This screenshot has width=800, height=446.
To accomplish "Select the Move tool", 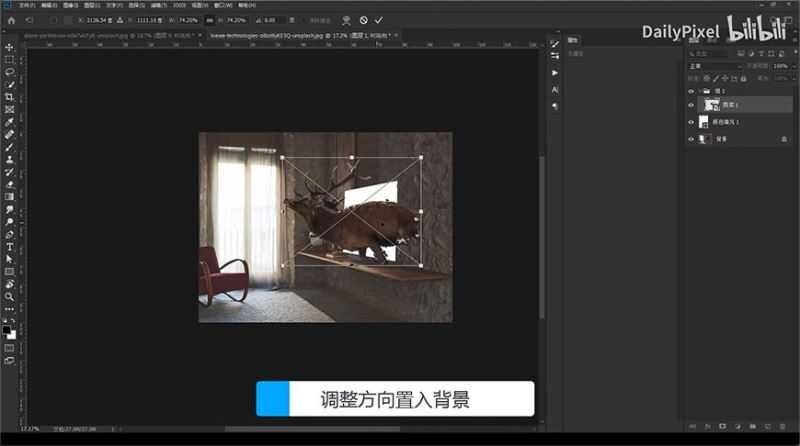I will [x=10, y=47].
